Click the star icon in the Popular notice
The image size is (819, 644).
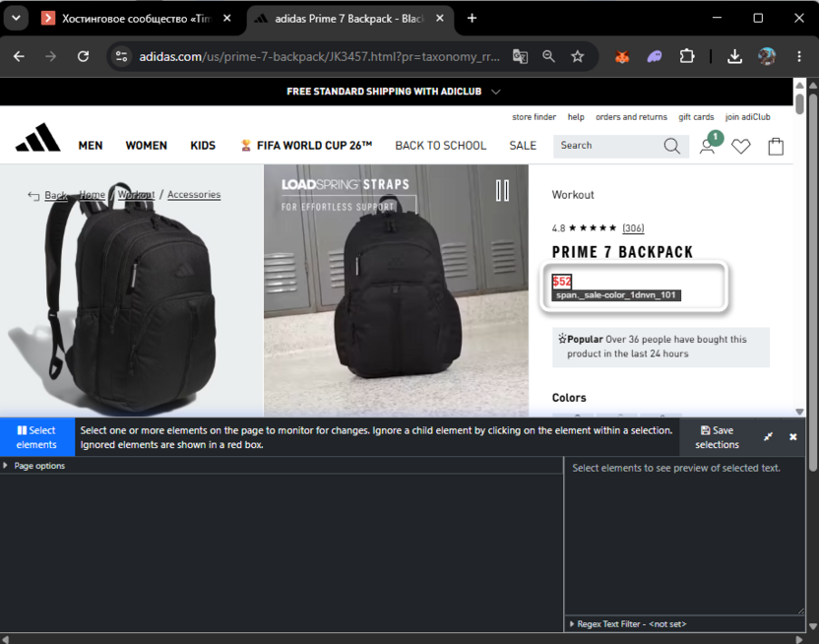pos(562,339)
